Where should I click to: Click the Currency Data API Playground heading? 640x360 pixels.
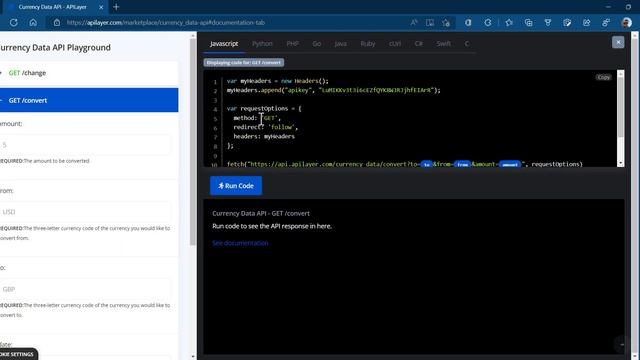coord(55,47)
